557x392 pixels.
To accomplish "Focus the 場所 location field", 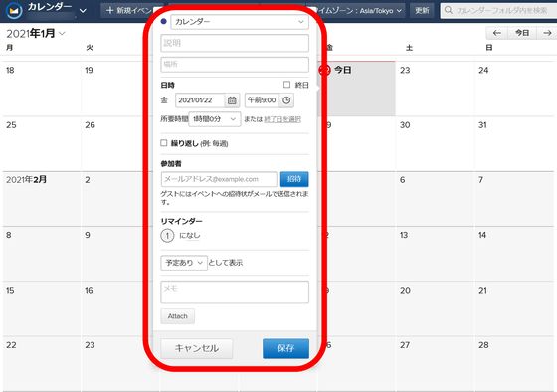I will 235,65.
